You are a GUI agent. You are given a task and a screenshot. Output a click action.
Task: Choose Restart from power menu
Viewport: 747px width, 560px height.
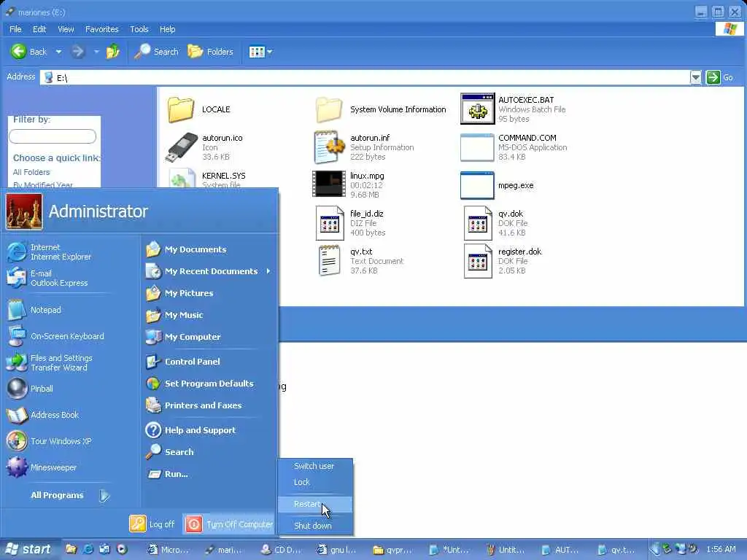(314, 505)
